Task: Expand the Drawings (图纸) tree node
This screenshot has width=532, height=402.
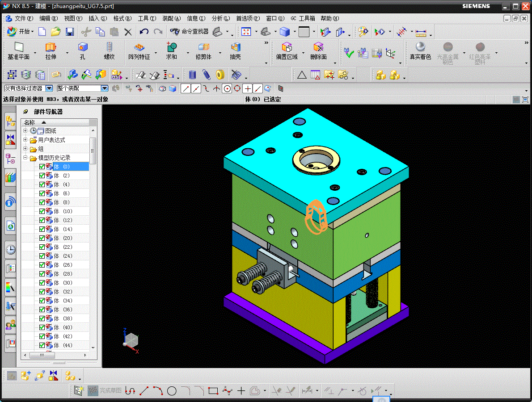Action: 25,130
